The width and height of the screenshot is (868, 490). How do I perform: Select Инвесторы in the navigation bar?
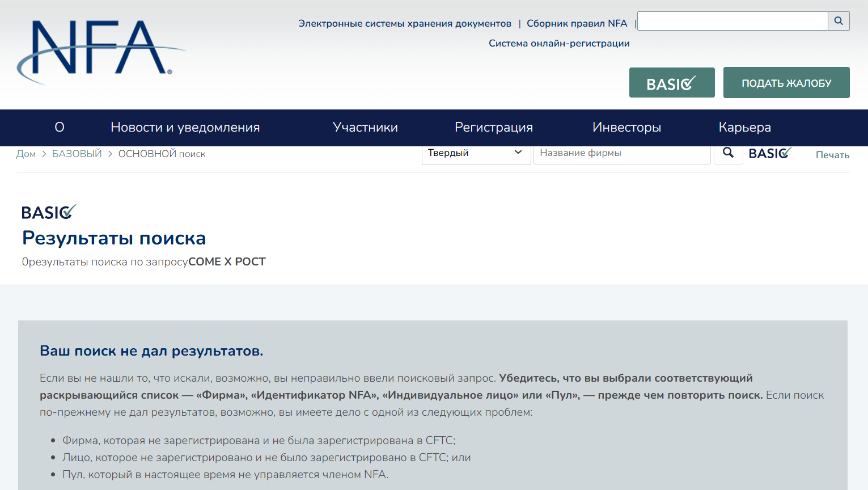coord(626,127)
